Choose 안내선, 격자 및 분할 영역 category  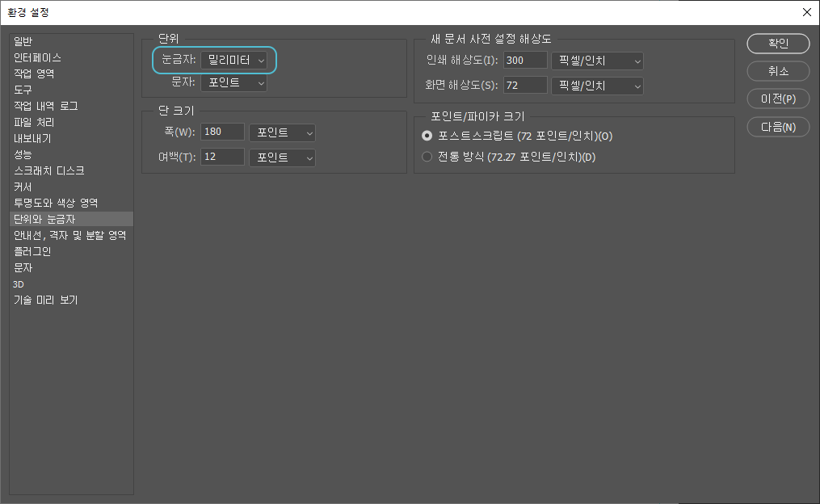point(69,235)
